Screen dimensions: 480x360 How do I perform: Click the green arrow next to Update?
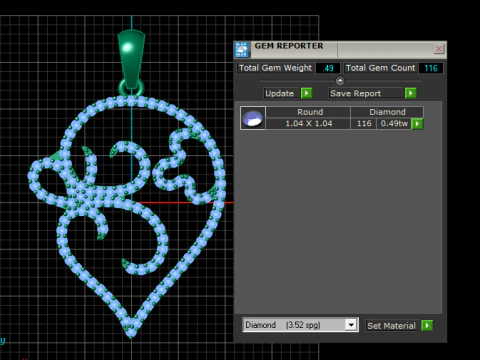pos(306,93)
